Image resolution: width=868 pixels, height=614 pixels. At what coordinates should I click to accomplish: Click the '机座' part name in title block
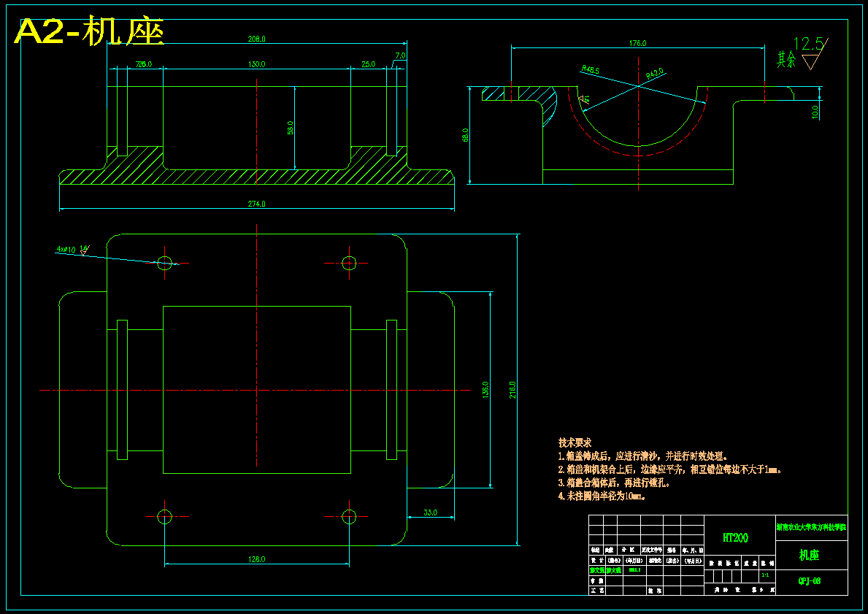click(809, 556)
